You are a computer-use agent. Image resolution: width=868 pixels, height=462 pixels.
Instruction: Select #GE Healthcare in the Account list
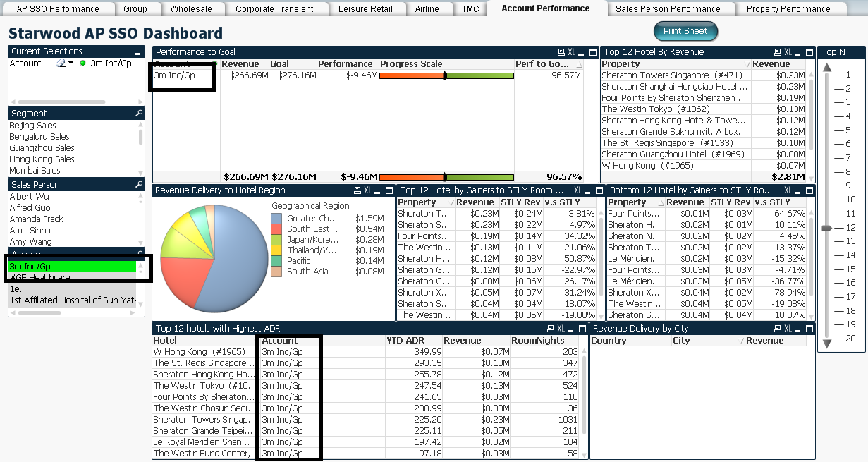[73, 278]
